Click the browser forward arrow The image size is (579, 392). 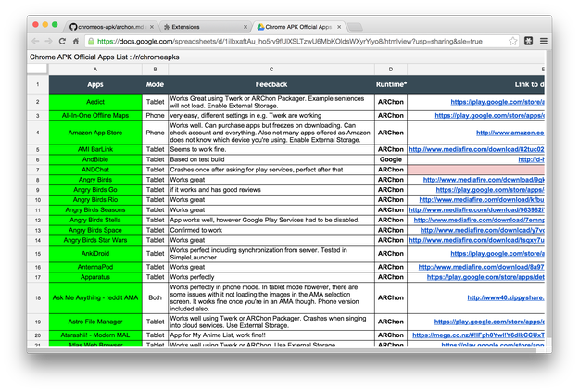(x=48, y=41)
